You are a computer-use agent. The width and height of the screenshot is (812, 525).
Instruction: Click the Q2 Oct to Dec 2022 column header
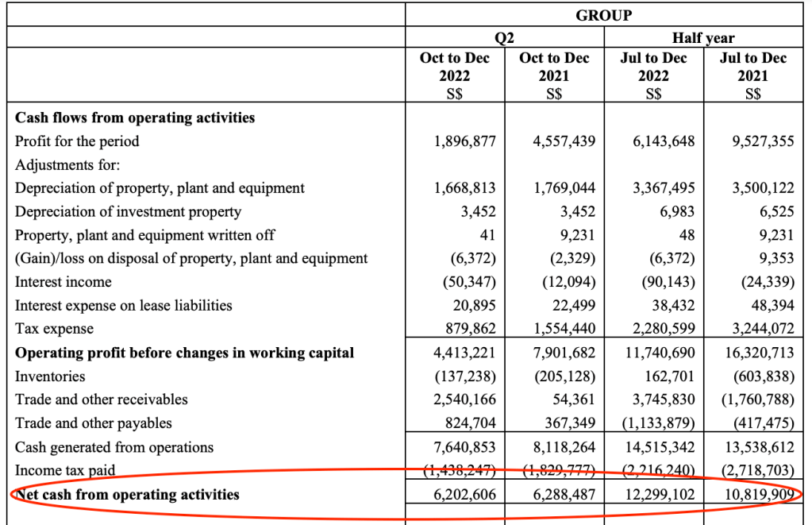(455, 76)
